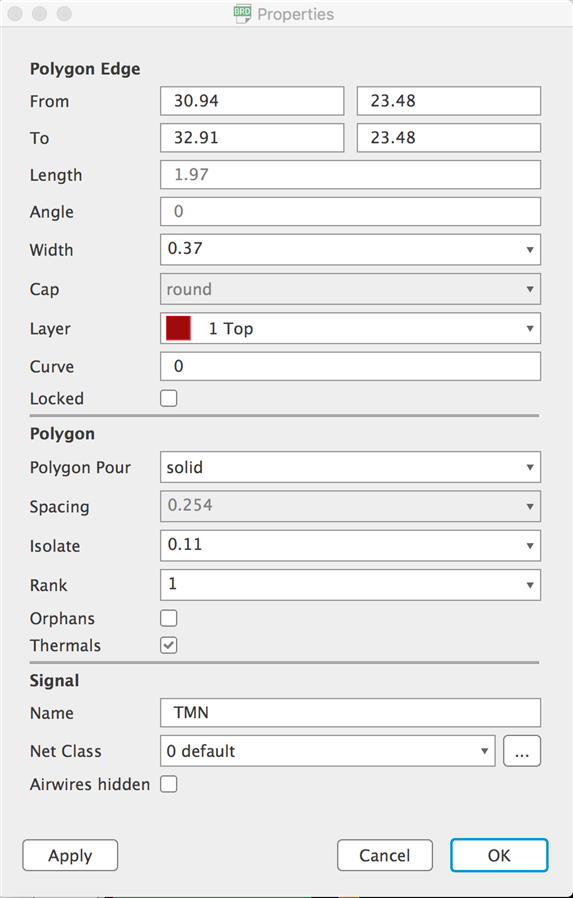Screen dimensions: 573x898
Task: Open the Polygon Pour dropdown
Action: (350, 467)
